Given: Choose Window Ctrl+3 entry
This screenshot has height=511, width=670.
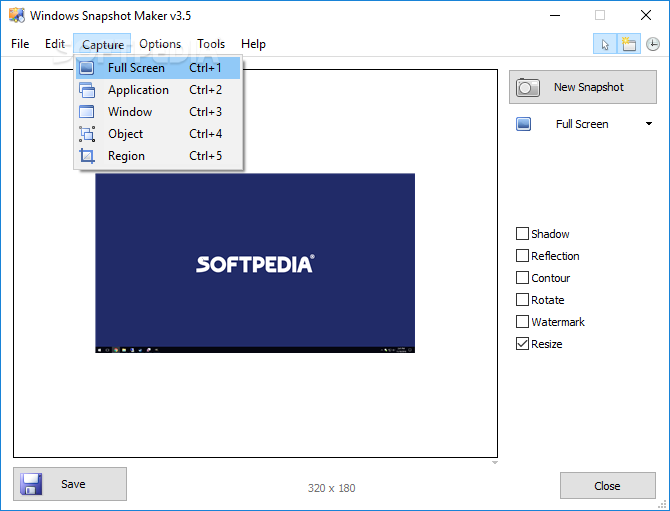Looking at the screenshot, I should pyautogui.click(x=158, y=112).
